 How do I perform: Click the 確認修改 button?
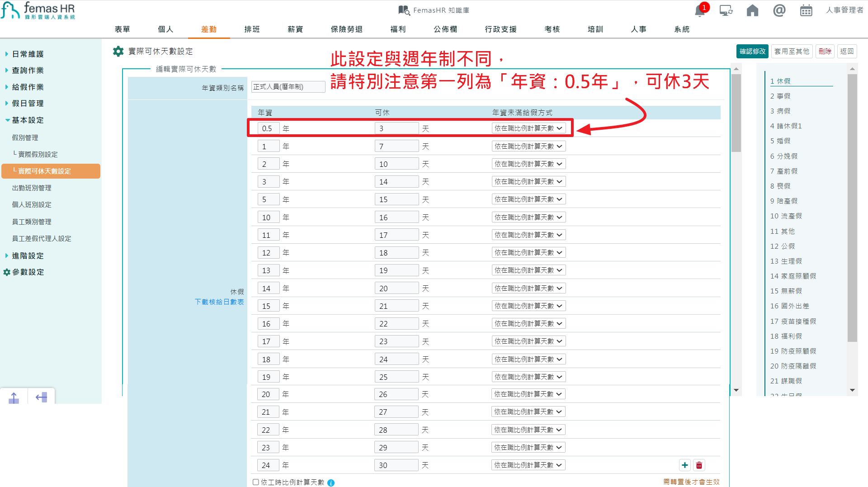click(x=752, y=51)
